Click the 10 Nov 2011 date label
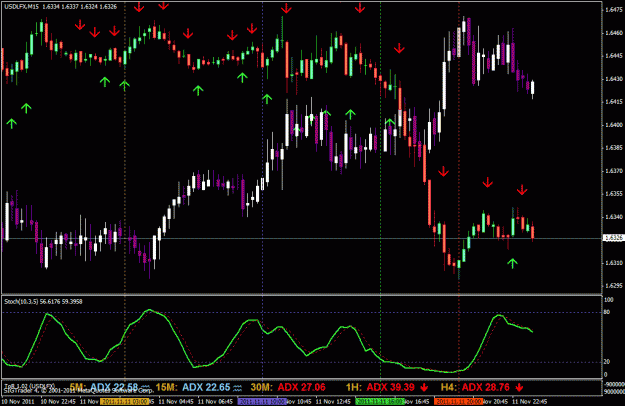This screenshot has width=625, height=406. (18, 401)
